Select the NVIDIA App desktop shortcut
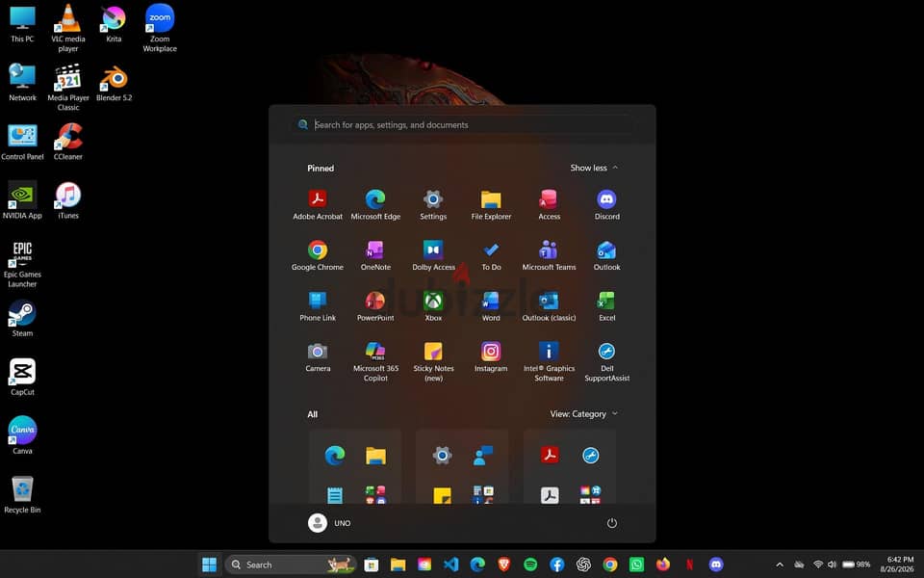 tap(22, 200)
